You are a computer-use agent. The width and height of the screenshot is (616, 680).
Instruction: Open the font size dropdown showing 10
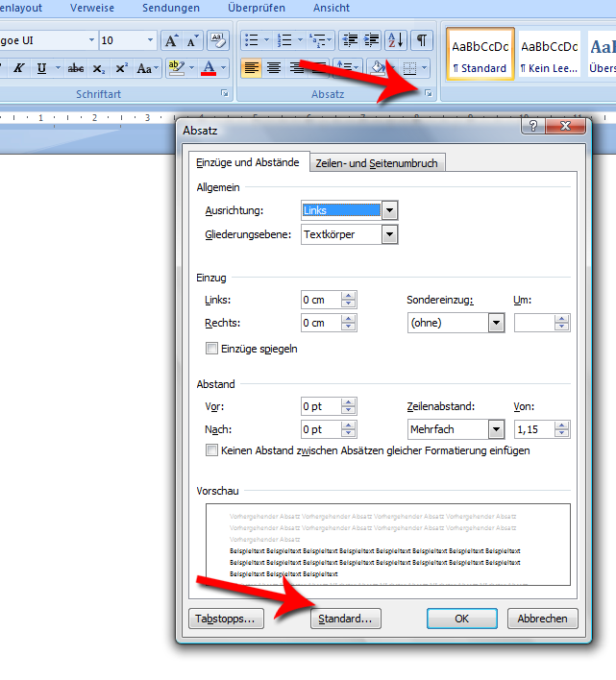150,40
